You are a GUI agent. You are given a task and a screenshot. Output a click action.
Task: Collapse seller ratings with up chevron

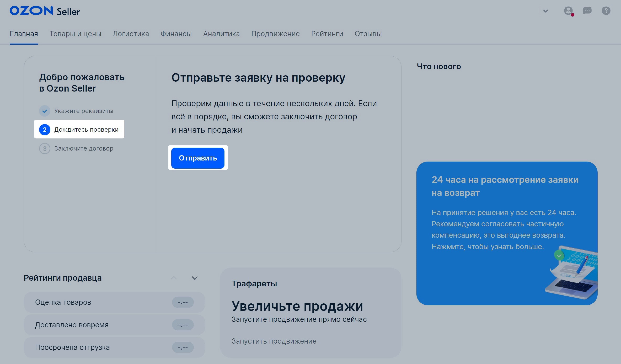[174, 278]
